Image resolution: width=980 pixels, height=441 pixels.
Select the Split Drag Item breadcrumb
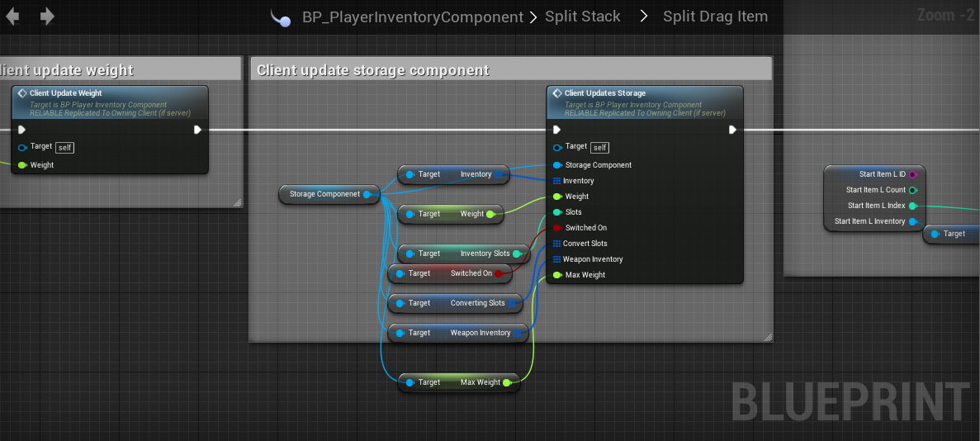pyautogui.click(x=715, y=17)
